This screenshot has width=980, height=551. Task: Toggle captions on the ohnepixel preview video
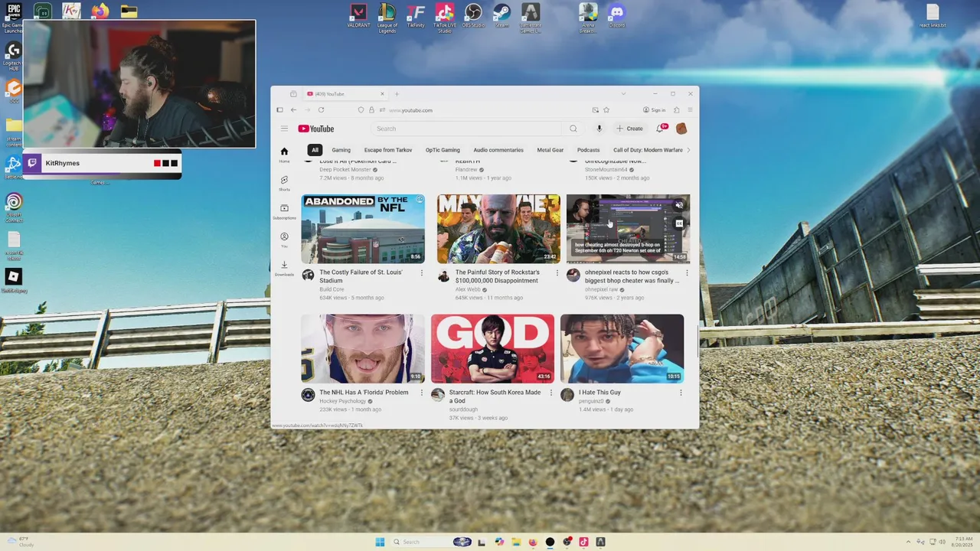679,223
